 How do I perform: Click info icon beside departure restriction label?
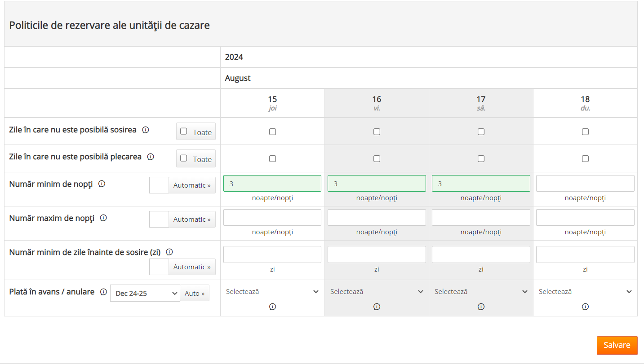(x=151, y=157)
